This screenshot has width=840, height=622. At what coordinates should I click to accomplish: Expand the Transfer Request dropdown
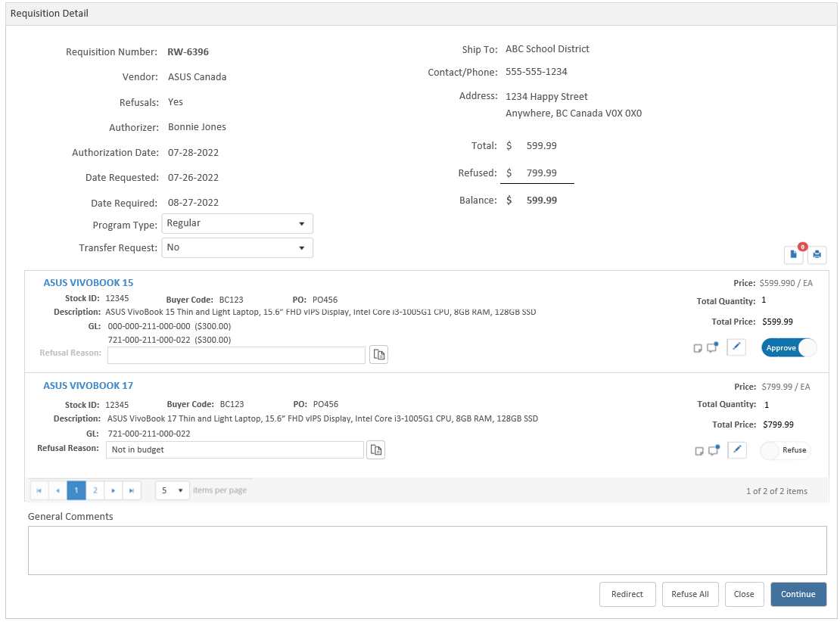point(238,247)
